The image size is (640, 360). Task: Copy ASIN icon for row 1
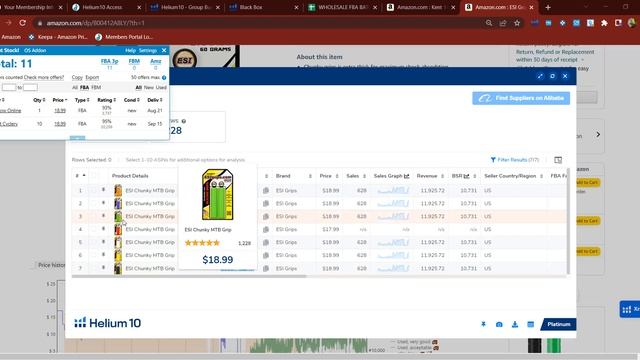coord(266,190)
